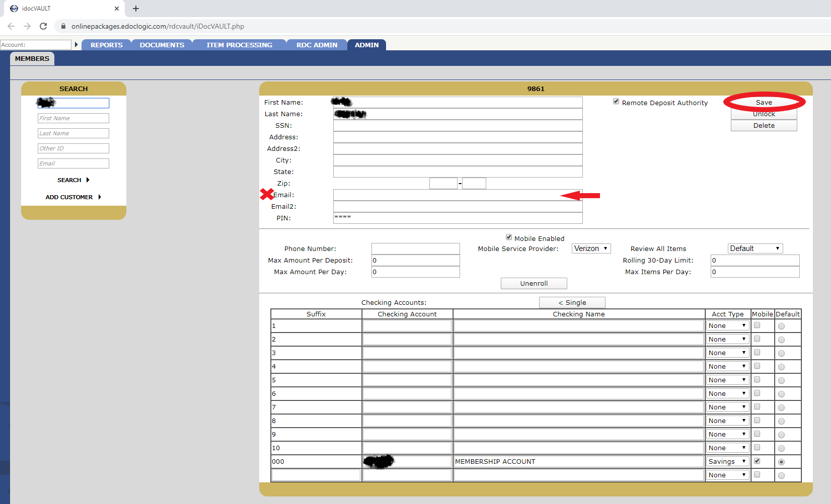
Task: Check the Mobile box for suffix 5
Action: point(757,380)
